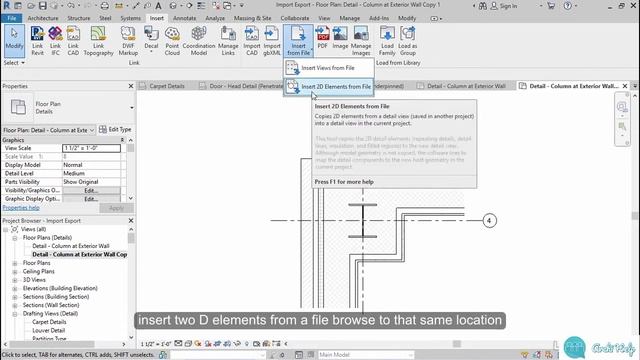The image size is (640, 360).
Task: Open the Help question mark icon
Action: point(567,6)
